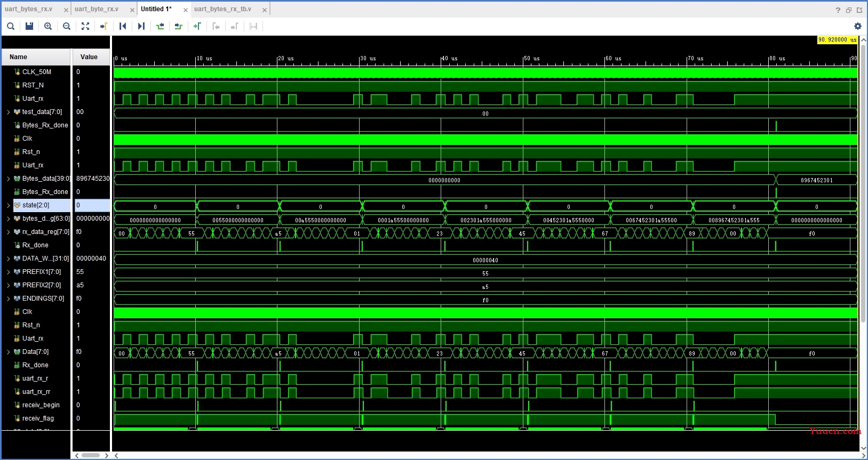
Task: Open waveform settings gear
Action: coord(858,26)
